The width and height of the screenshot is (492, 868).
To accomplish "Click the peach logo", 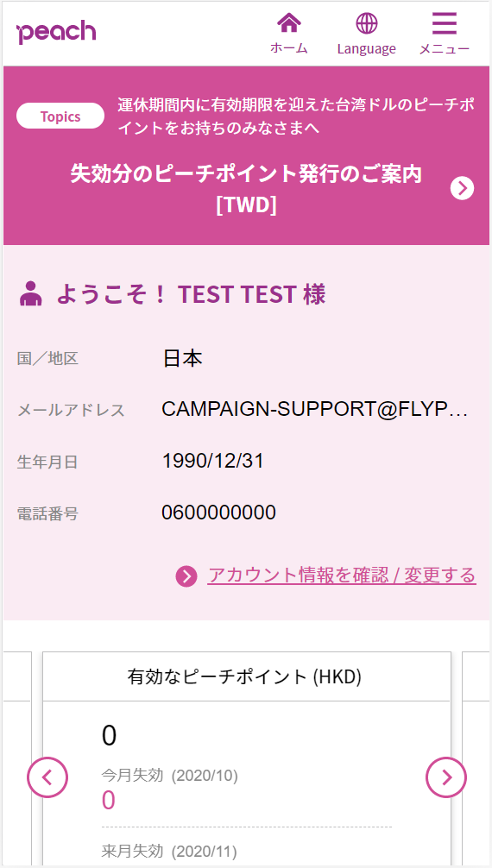I will [56, 33].
